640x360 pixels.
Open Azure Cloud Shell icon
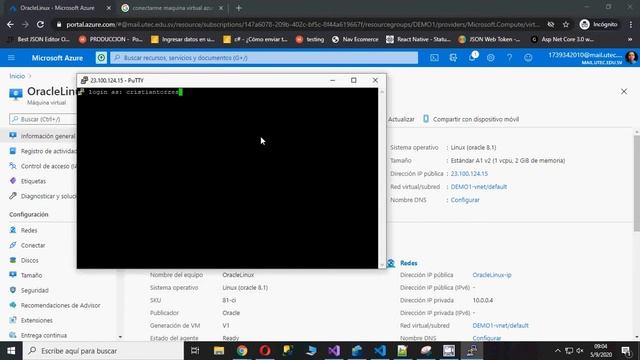[x=434, y=58]
